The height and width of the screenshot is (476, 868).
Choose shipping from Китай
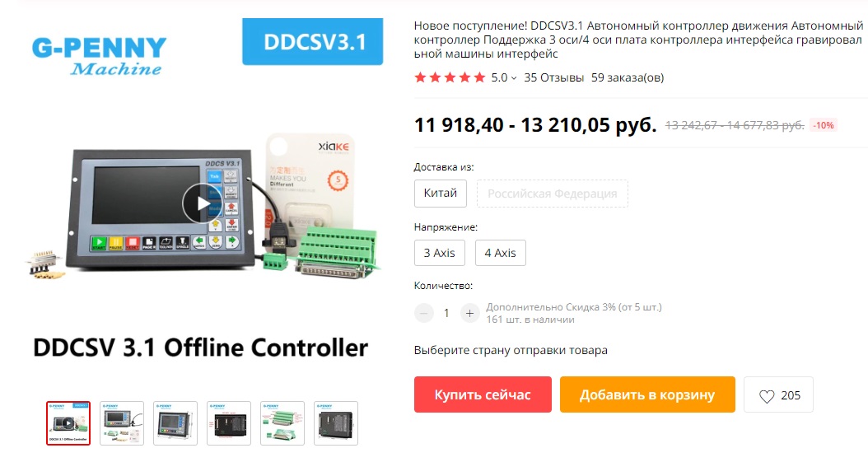(x=440, y=194)
